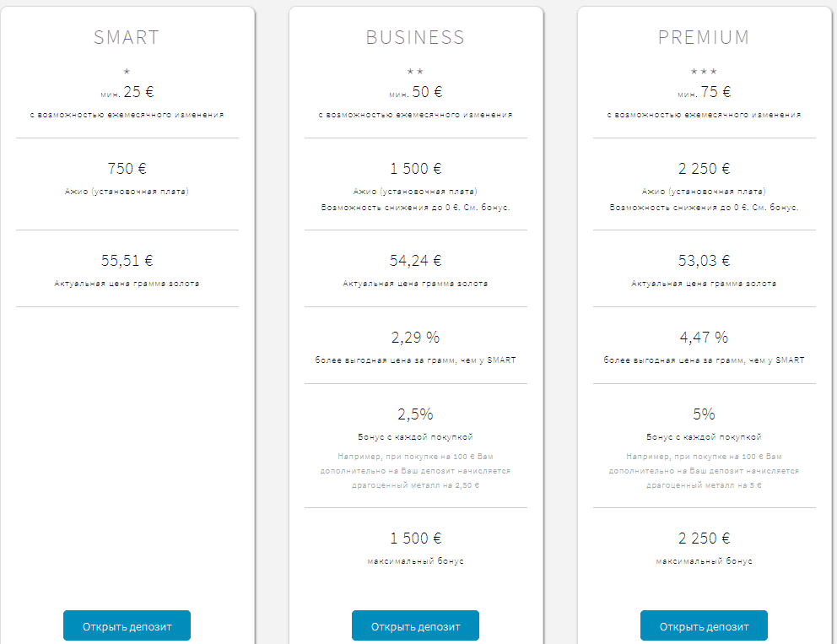Click the two-star icon under BUSINESS
Viewport: 837px width, 644px height.
415,71
